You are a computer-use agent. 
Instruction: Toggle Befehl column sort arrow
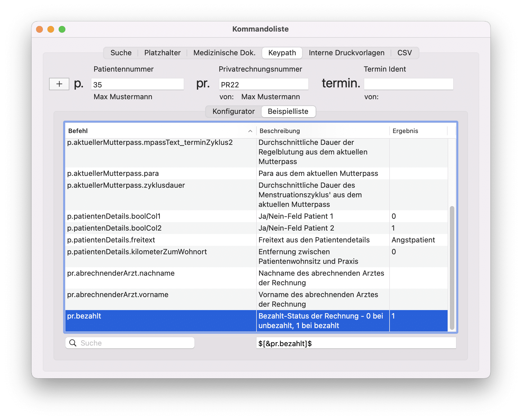[x=250, y=131]
